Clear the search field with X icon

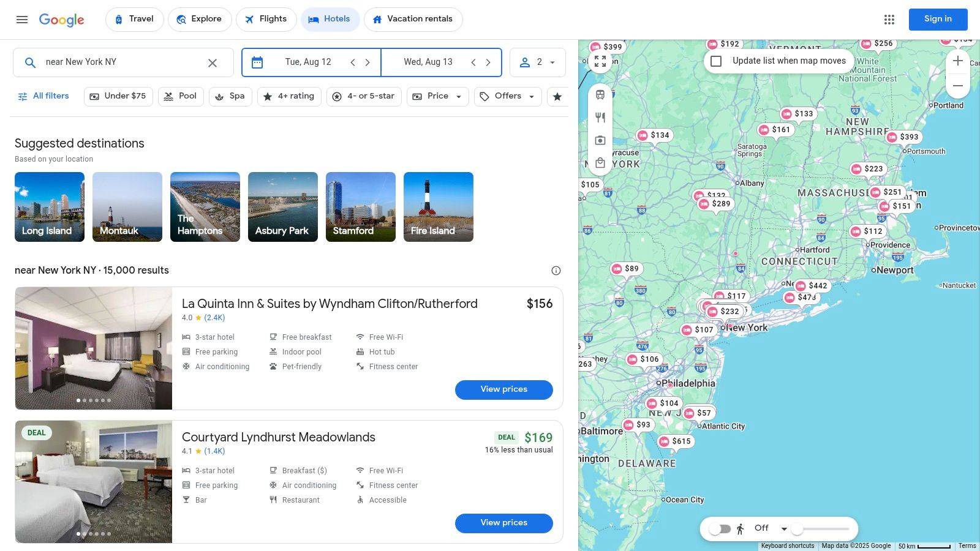click(213, 62)
